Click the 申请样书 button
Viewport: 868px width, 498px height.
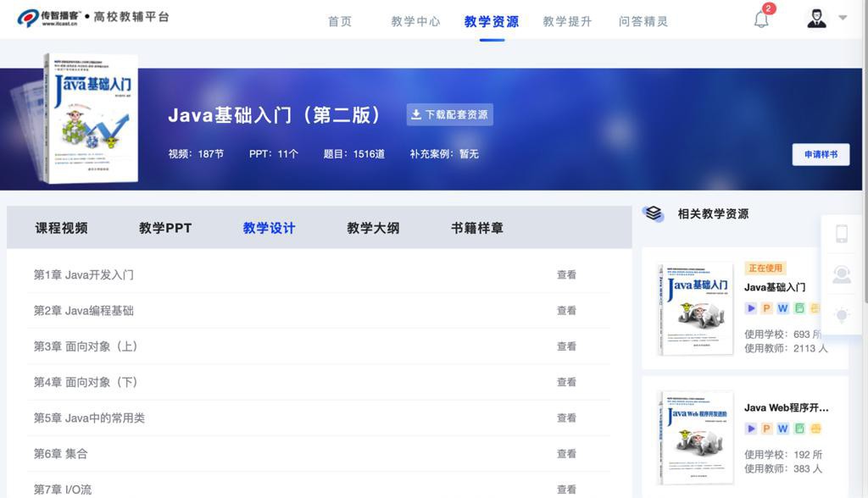click(821, 154)
